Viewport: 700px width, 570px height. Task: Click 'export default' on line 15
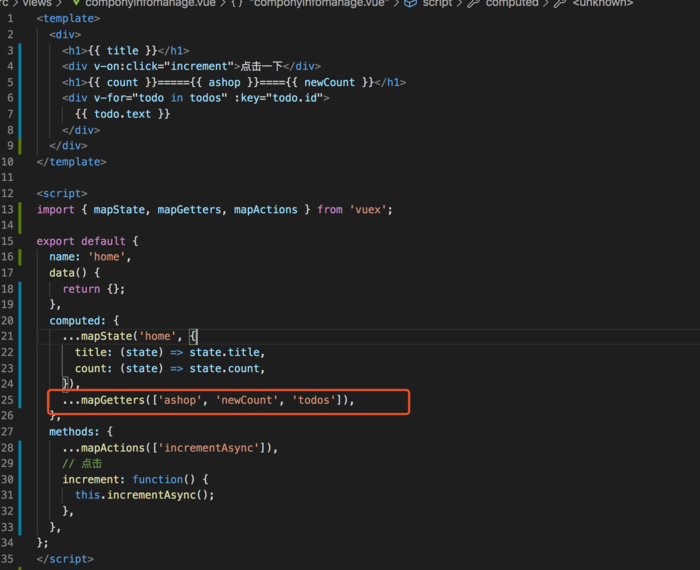[81, 241]
